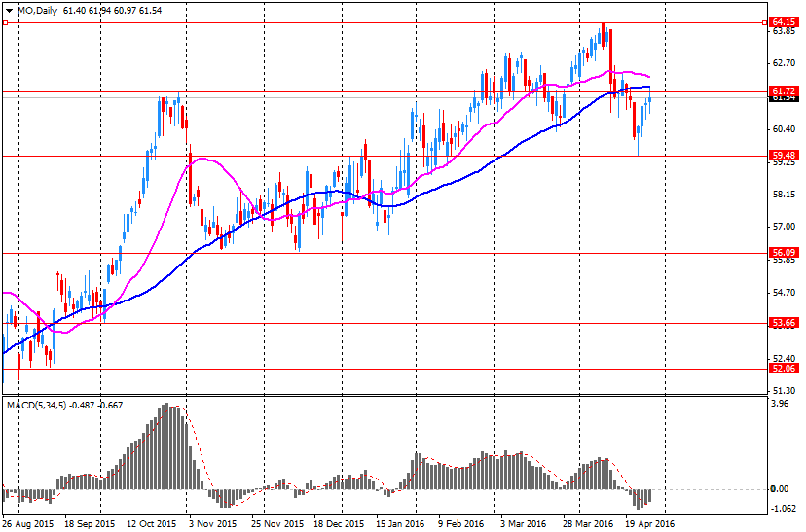Click the 15 Jan 2016 date label
This screenshot has width=806, height=532.
400,524
